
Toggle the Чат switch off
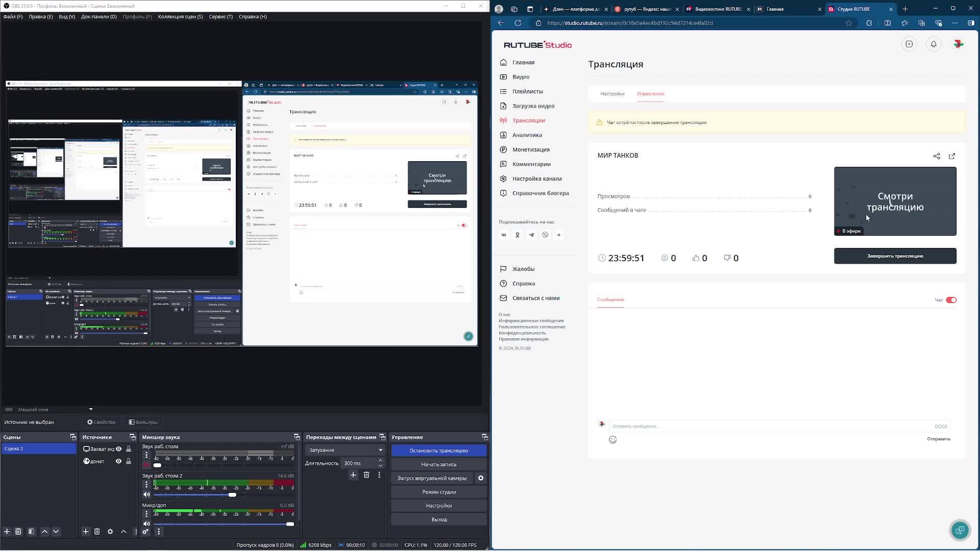point(951,300)
